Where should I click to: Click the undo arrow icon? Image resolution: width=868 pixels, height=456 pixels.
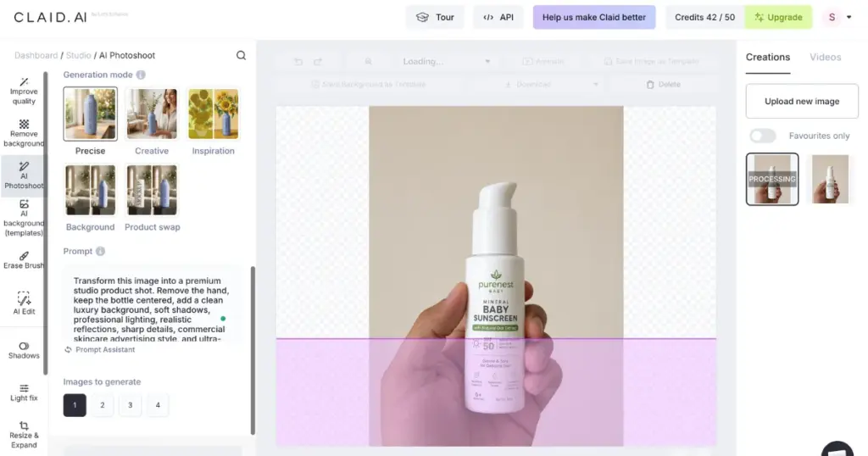(298, 61)
